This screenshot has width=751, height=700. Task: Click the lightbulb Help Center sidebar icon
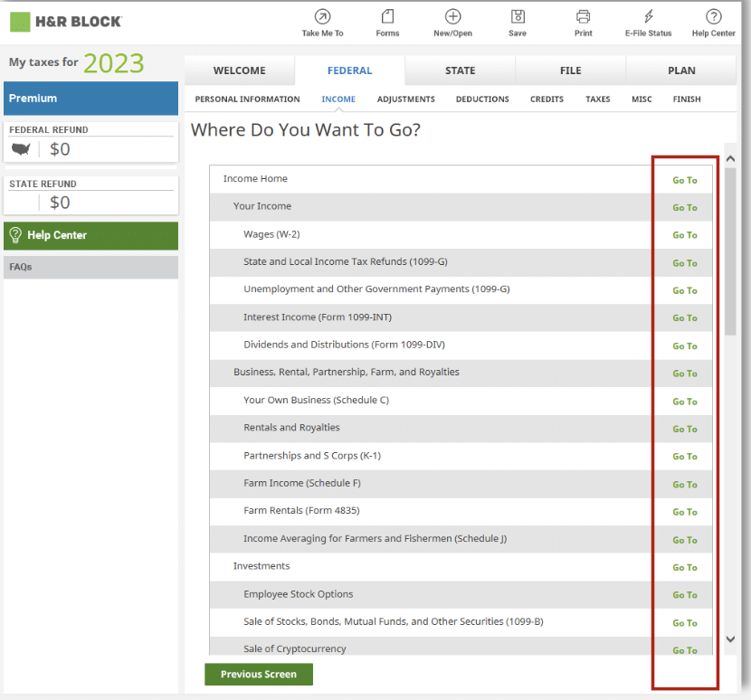click(x=17, y=236)
